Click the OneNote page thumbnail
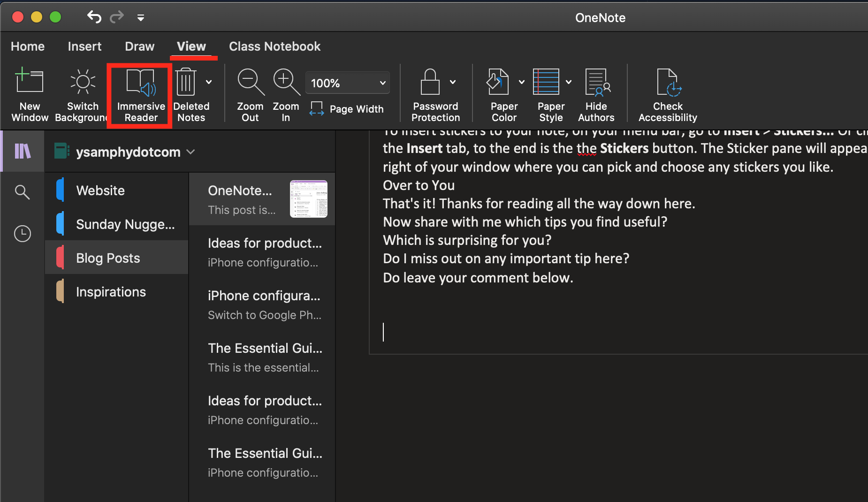Image resolution: width=868 pixels, height=502 pixels. [x=309, y=199]
